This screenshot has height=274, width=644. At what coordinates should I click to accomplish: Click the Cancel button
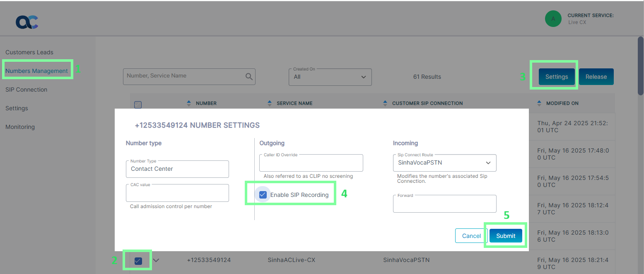(471, 236)
